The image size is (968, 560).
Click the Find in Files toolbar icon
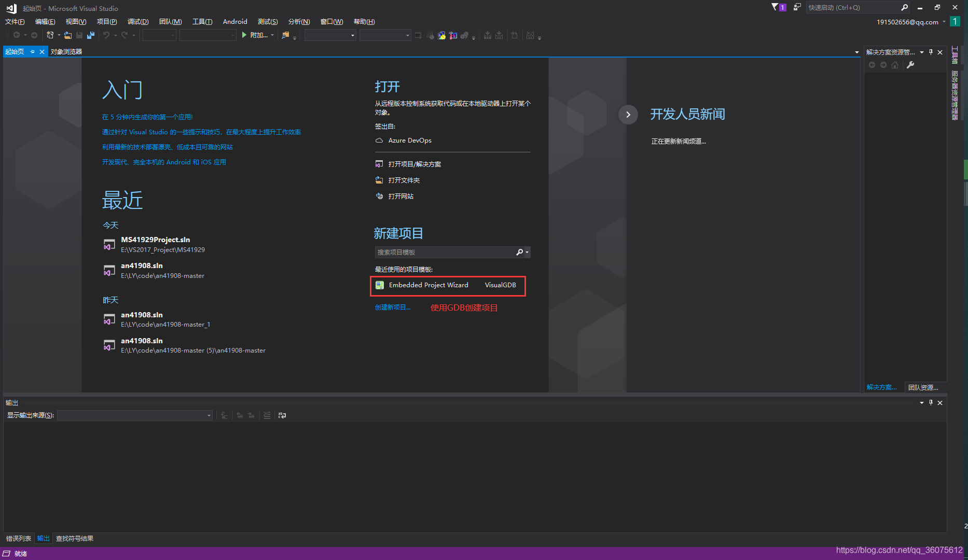(285, 35)
